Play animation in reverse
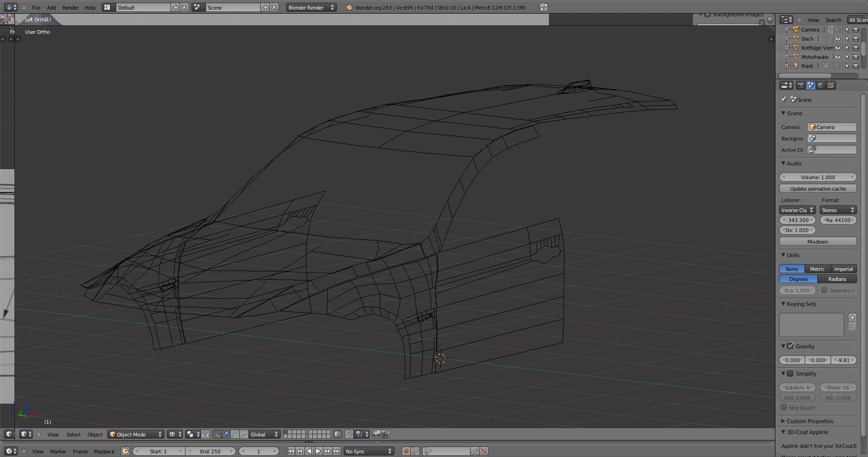Viewport: 868px width, 457px height. pos(309,451)
